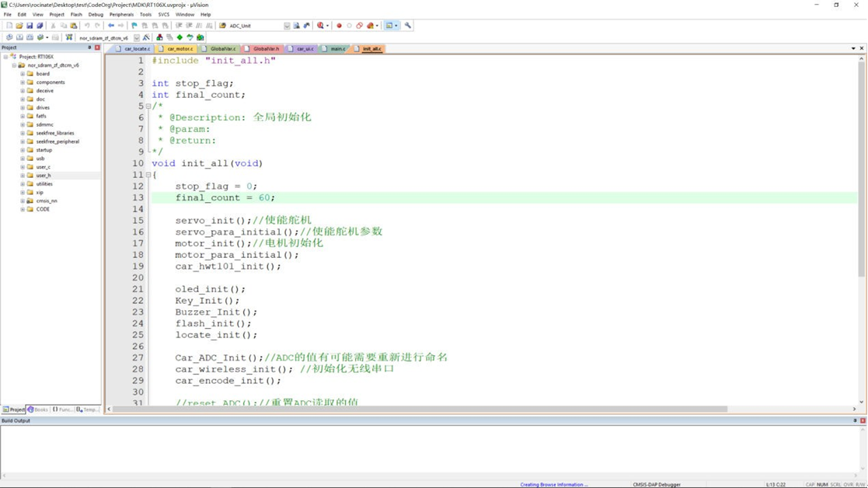Click the Save All icon

40,26
